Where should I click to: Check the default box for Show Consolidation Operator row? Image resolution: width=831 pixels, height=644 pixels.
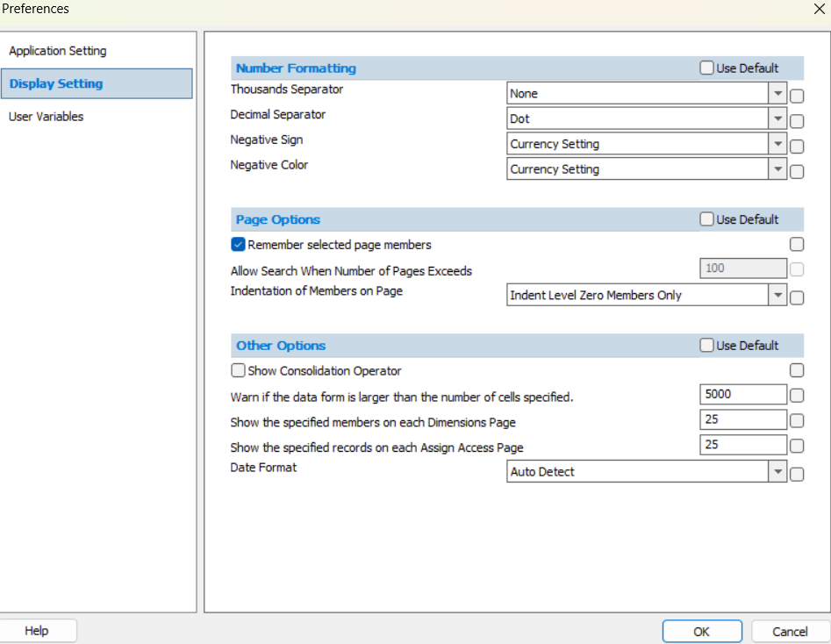tap(797, 370)
